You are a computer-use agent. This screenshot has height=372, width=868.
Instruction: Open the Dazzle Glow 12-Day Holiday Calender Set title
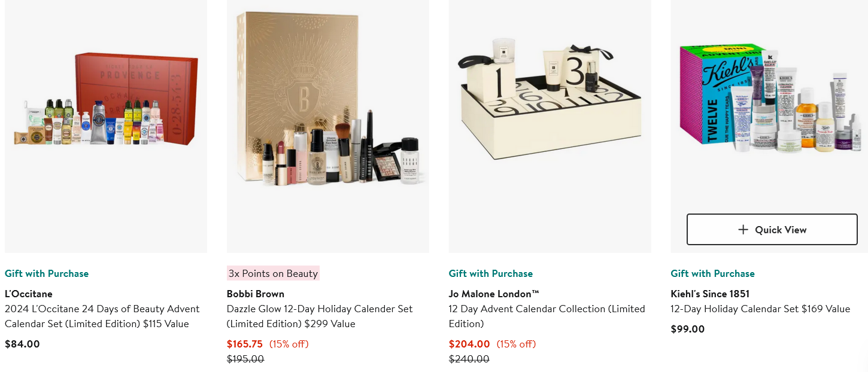320,316
